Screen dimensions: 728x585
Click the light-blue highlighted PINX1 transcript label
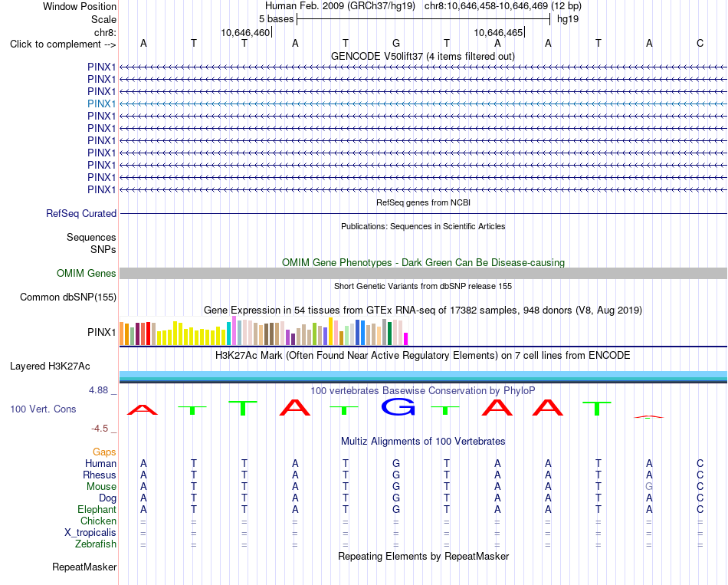(x=101, y=104)
